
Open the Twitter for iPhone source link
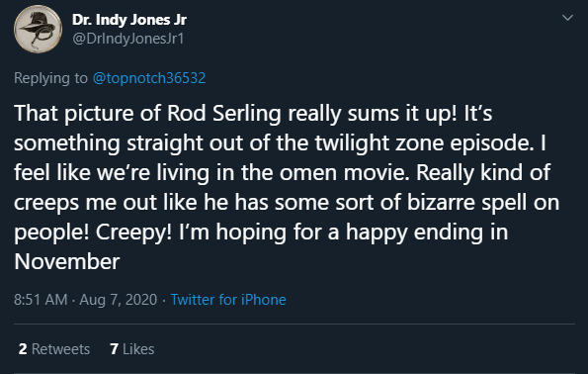pyautogui.click(x=228, y=300)
